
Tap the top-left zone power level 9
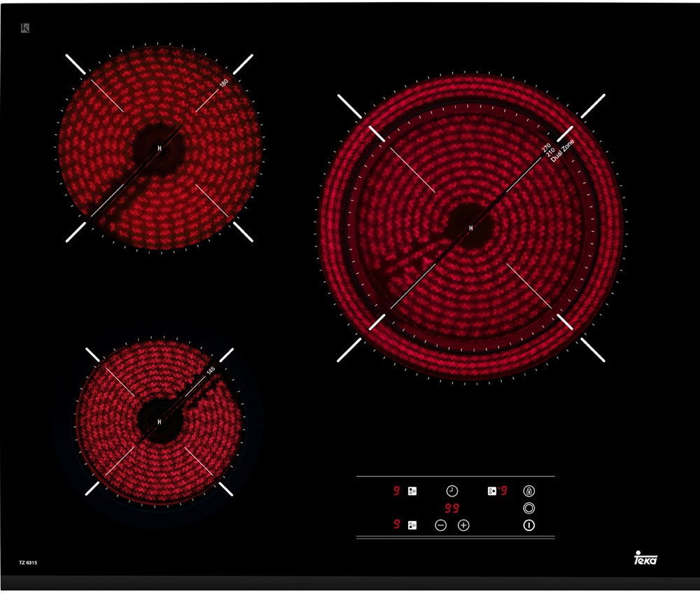pos(396,491)
